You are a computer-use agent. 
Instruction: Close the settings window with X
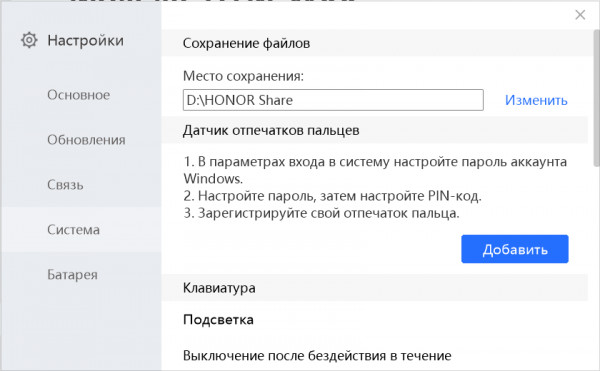click(x=580, y=15)
